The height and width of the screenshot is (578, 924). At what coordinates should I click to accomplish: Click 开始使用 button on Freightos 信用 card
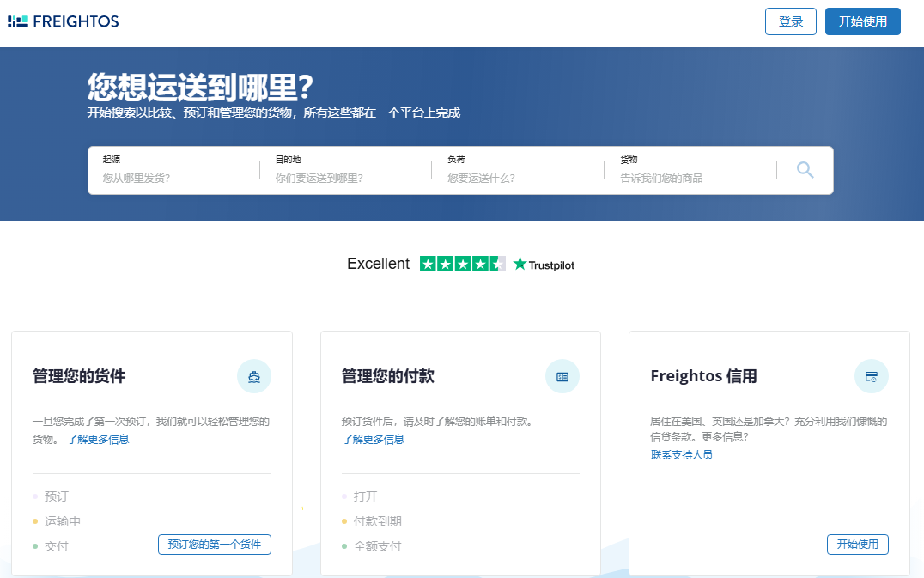coord(857,545)
